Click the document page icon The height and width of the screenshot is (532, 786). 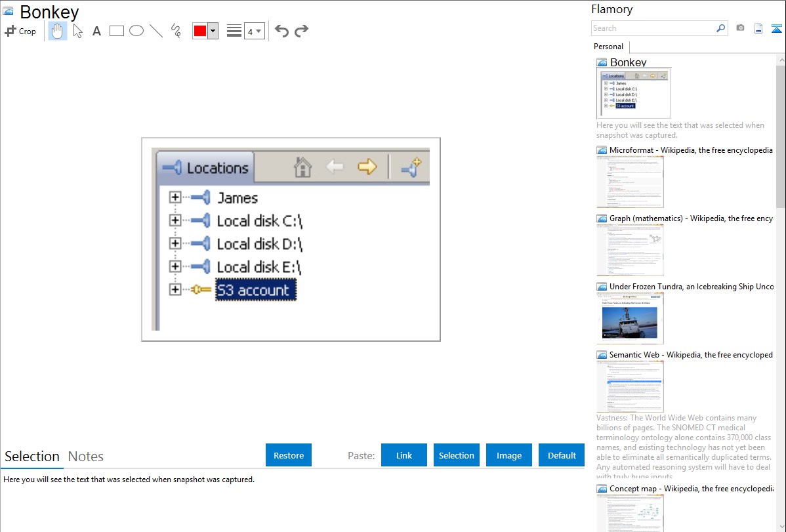pyautogui.click(x=758, y=28)
